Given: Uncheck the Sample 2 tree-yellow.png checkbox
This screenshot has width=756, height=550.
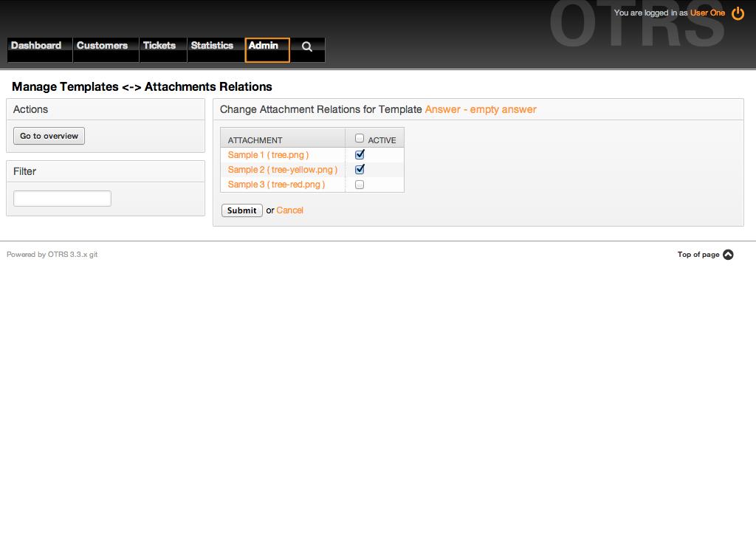Looking at the screenshot, I should (360, 170).
